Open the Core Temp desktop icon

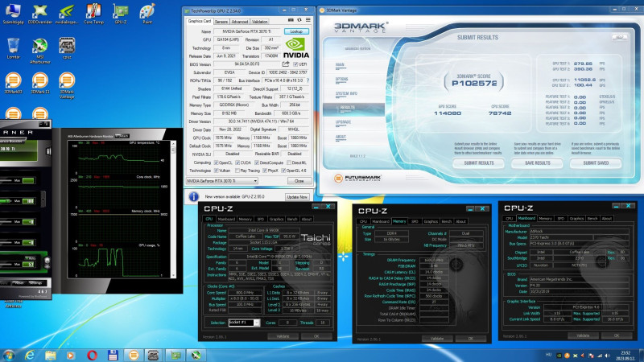coord(93,14)
